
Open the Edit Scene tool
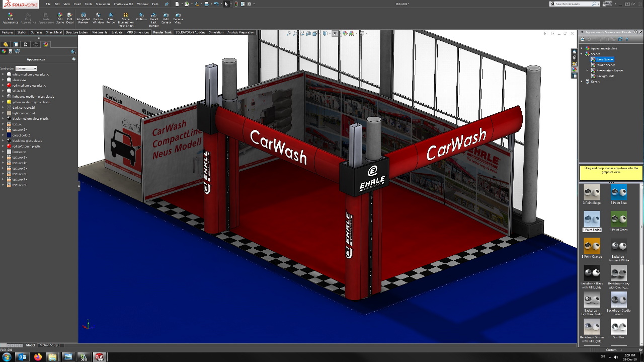(x=60, y=18)
